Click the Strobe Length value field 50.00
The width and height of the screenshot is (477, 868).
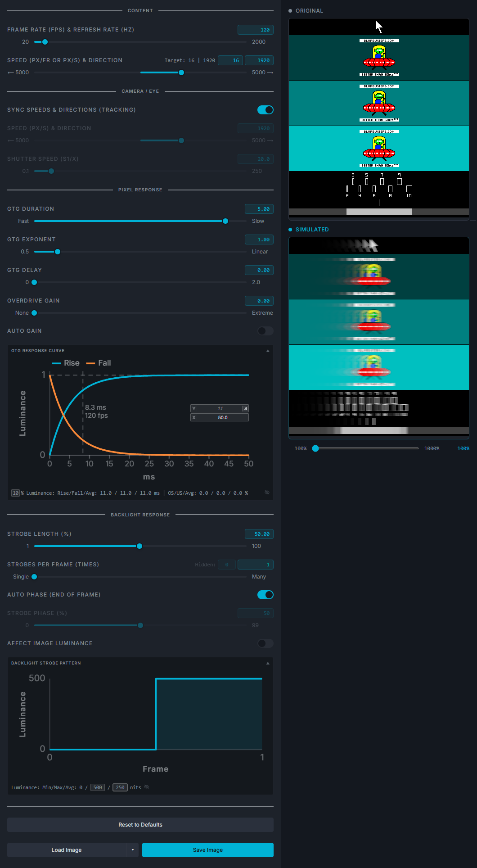(x=259, y=534)
